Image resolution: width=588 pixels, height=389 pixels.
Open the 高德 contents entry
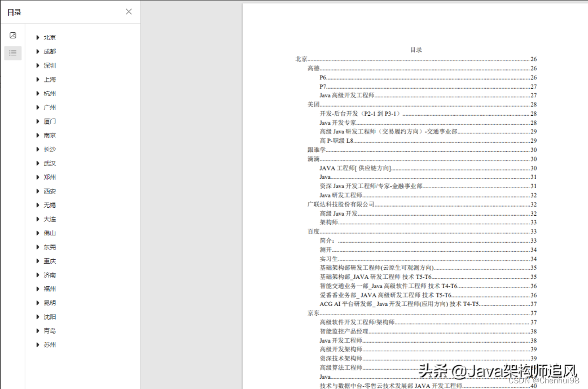[x=422, y=68]
